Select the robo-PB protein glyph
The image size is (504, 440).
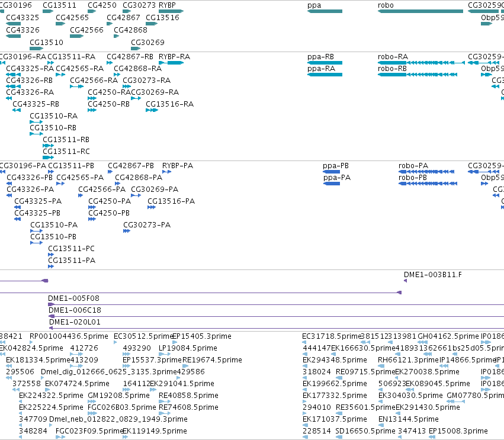(428, 184)
